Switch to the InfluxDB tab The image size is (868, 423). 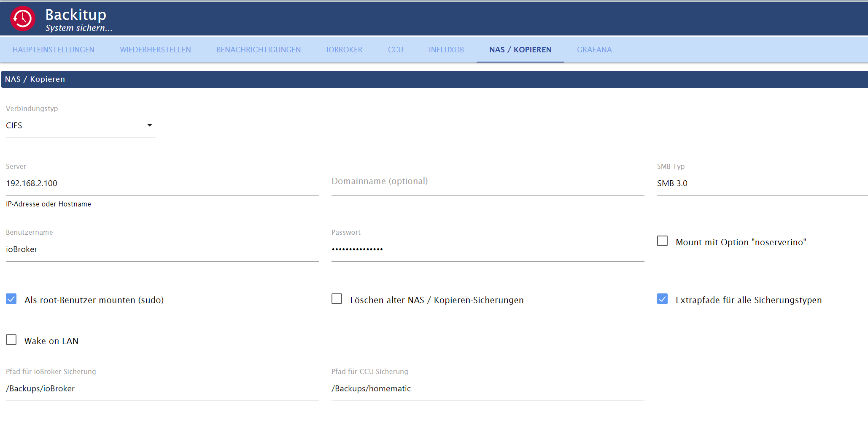point(446,50)
